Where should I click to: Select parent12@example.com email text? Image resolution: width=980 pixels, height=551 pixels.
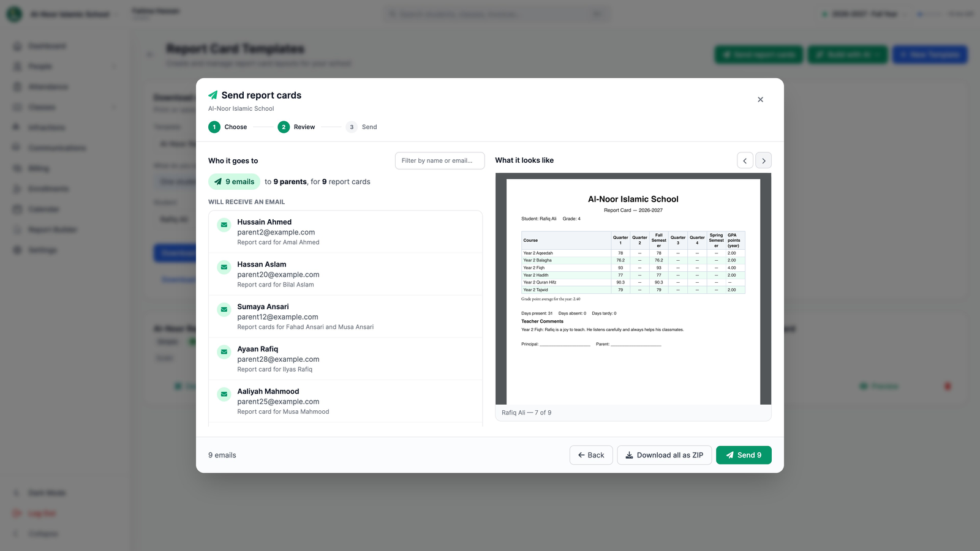[x=277, y=317]
